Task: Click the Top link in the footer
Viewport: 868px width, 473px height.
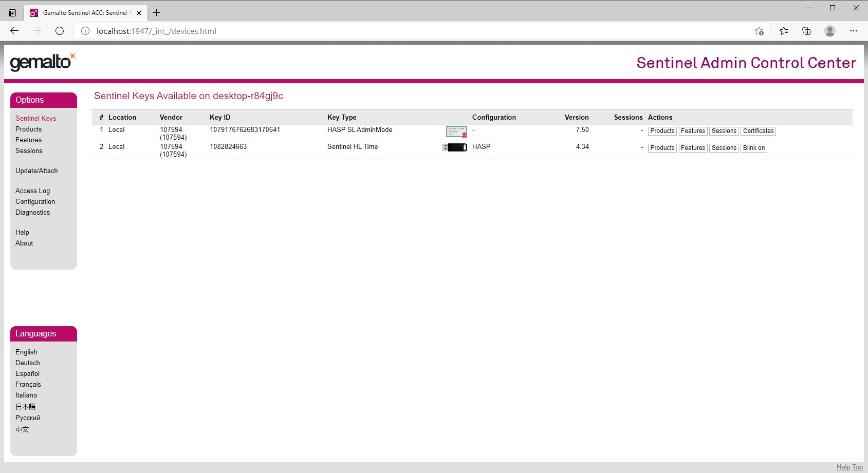Action: [x=858, y=467]
